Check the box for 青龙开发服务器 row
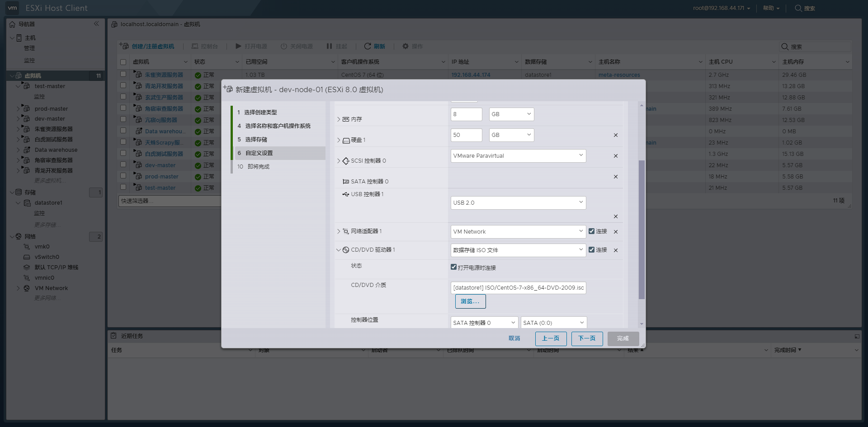The width and height of the screenshot is (868, 427). click(123, 85)
